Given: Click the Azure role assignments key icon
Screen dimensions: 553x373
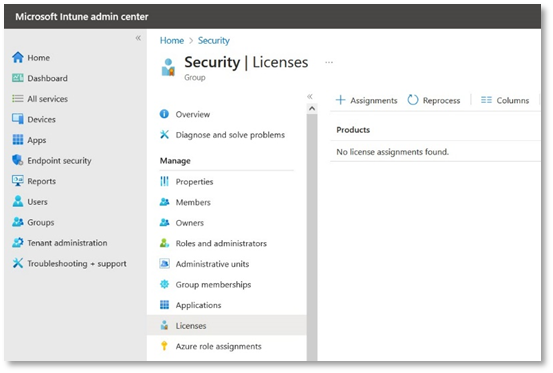Looking at the screenshot, I should pyautogui.click(x=164, y=346).
